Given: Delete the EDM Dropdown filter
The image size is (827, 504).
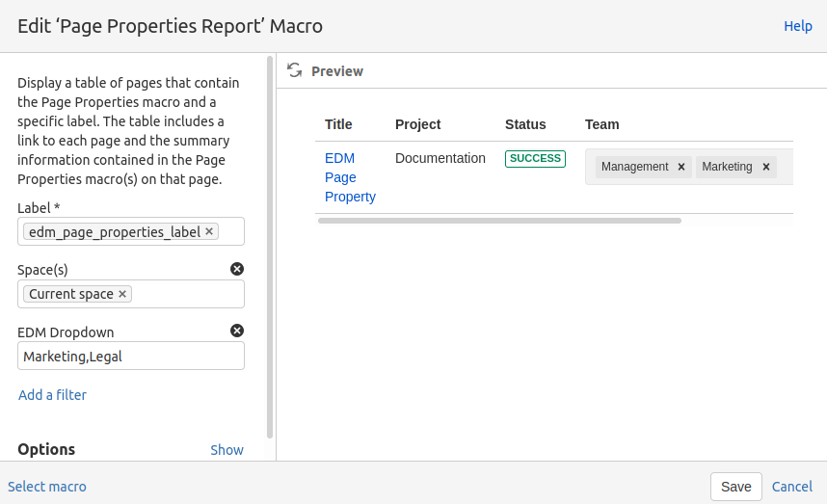Looking at the screenshot, I should [237, 331].
